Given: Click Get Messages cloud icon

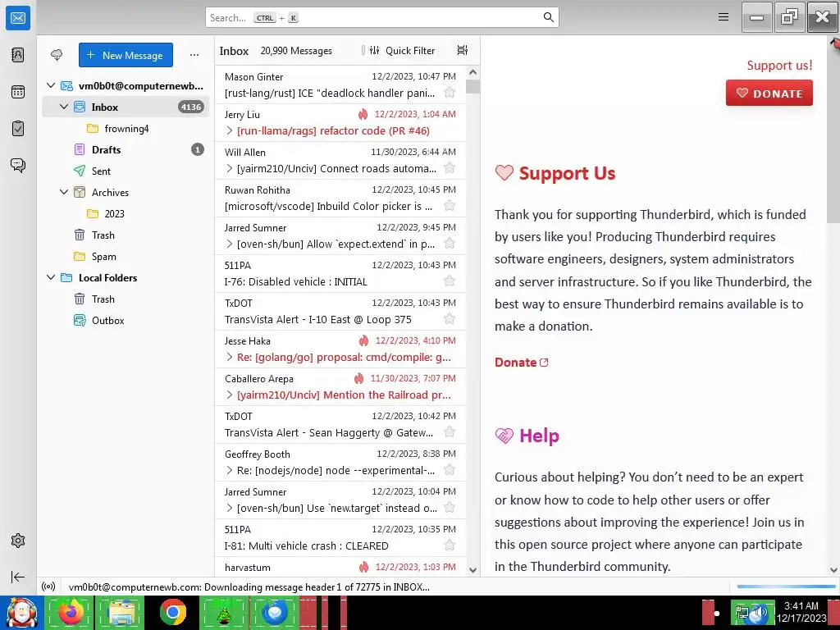Looking at the screenshot, I should pos(57,55).
